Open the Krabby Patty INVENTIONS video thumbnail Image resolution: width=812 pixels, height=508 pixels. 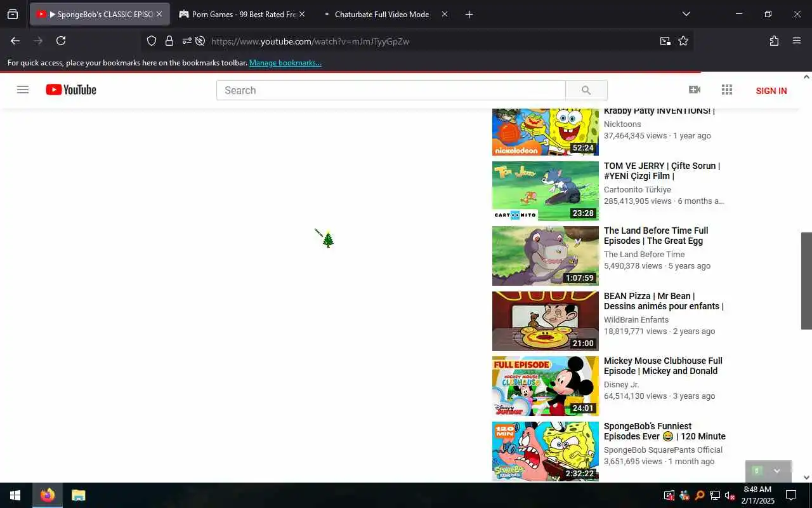(x=546, y=132)
